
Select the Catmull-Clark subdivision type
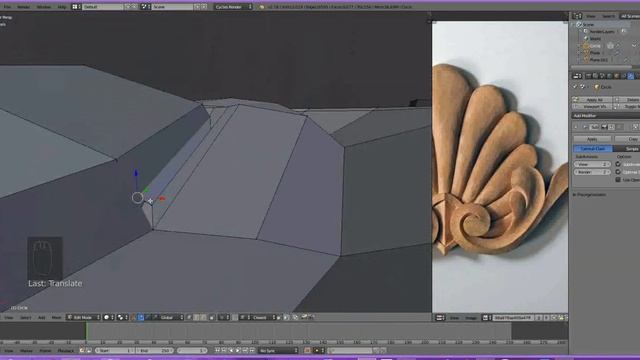pyautogui.click(x=593, y=149)
